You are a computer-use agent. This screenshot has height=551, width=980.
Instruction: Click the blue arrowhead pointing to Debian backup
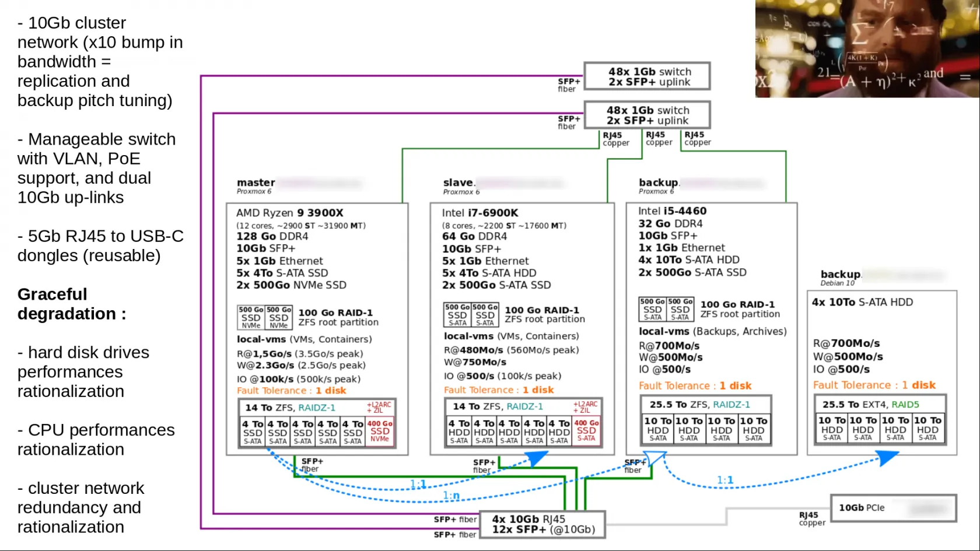pyautogui.click(x=887, y=458)
